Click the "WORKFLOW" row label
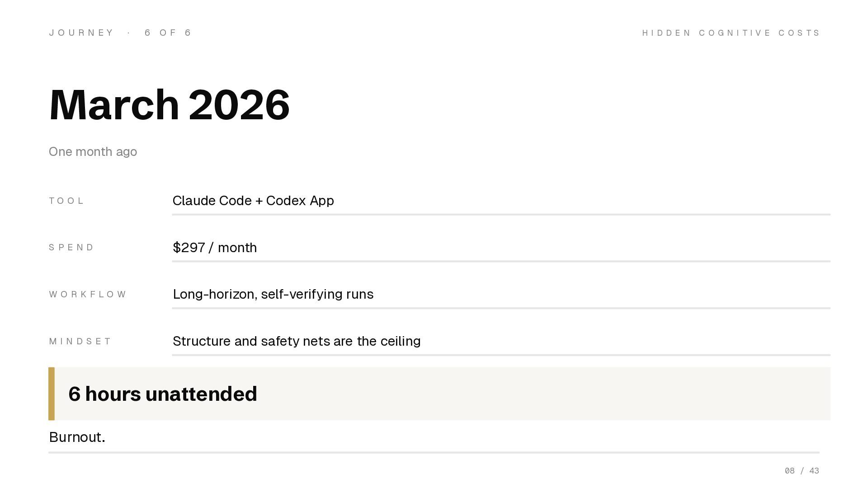The height and width of the screenshot is (488, 868). [88, 295]
